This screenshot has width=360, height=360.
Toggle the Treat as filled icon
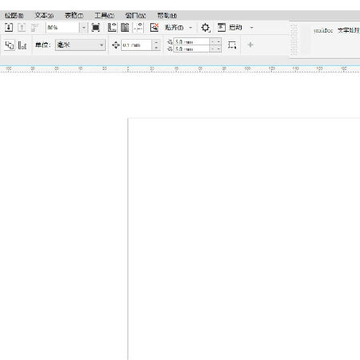point(232,45)
